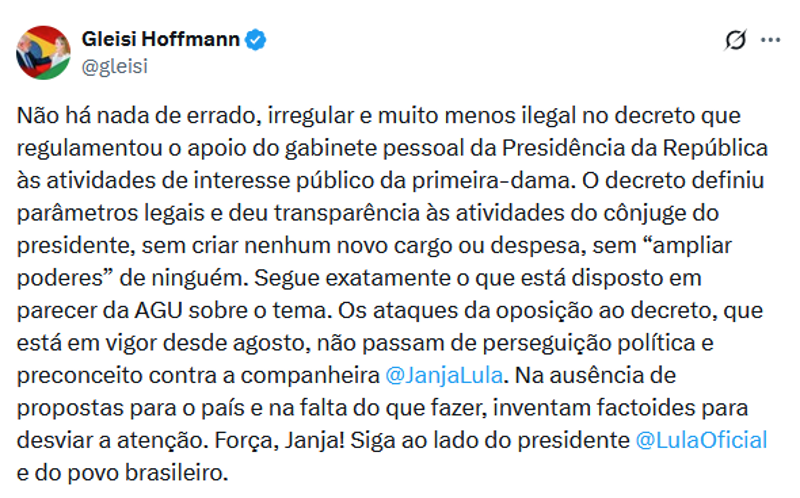The image size is (800, 498).
Task: Open Gleisi Hoffmann's profile picture
Action: [43, 52]
